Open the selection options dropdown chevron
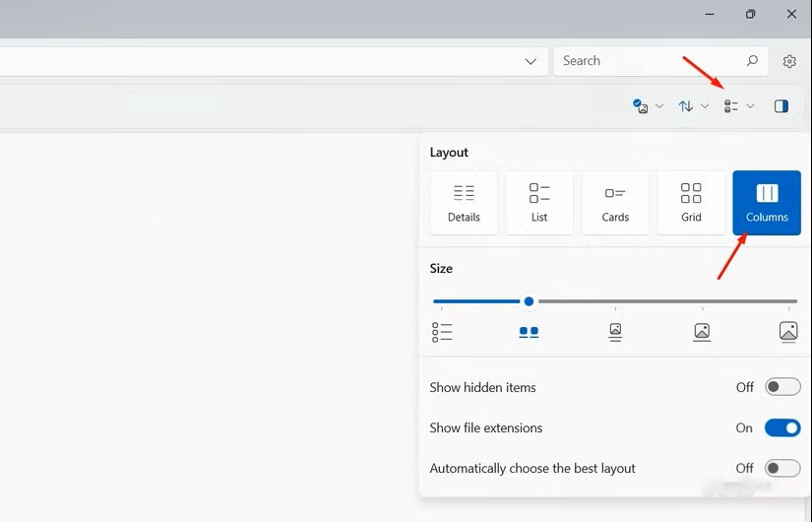 point(659,106)
